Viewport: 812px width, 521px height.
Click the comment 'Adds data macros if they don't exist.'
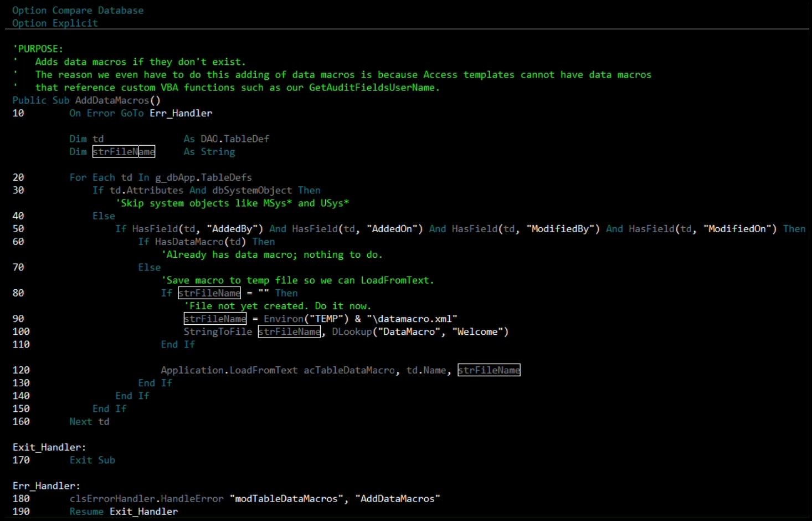point(141,62)
